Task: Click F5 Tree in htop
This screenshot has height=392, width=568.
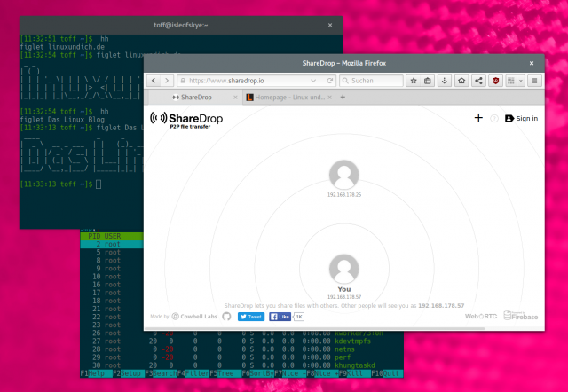Action: pyautogui.click(x=225, y=373)
